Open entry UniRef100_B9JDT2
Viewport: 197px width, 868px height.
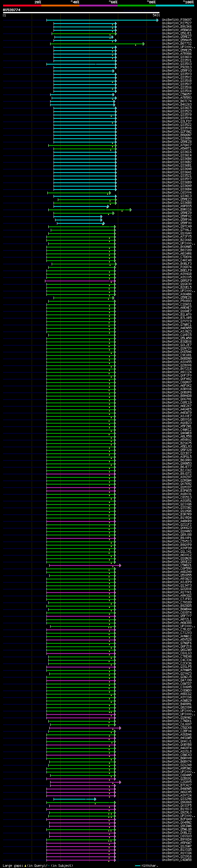[x=177, y=474]
